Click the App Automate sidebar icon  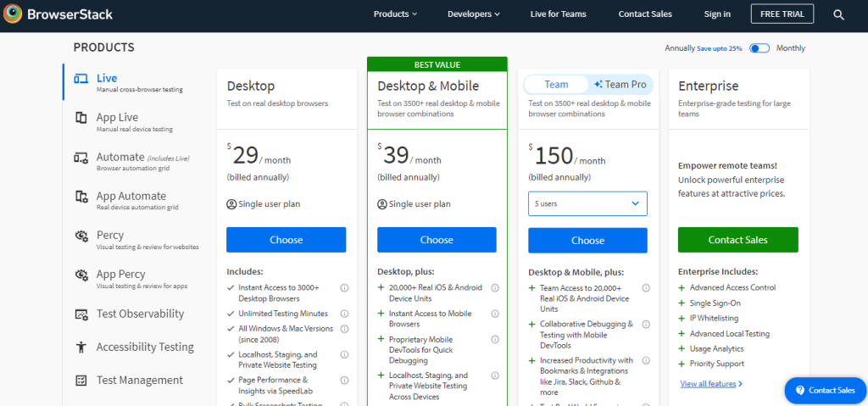point(81,196)
